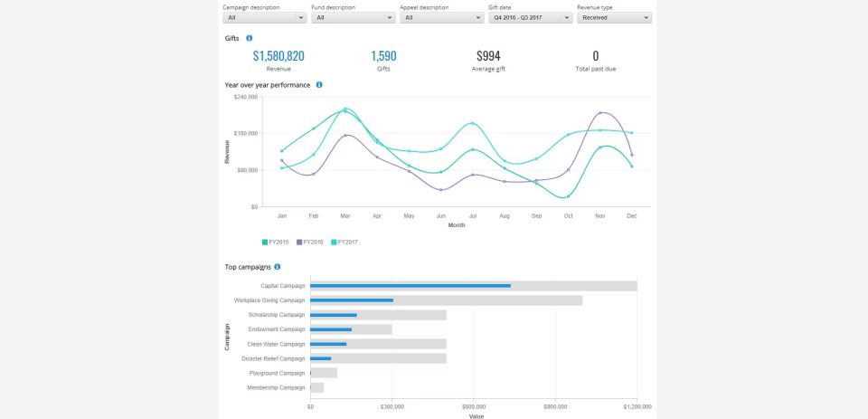
Task: Click the Clean Water Campaign bar
Action: [328, 344]
